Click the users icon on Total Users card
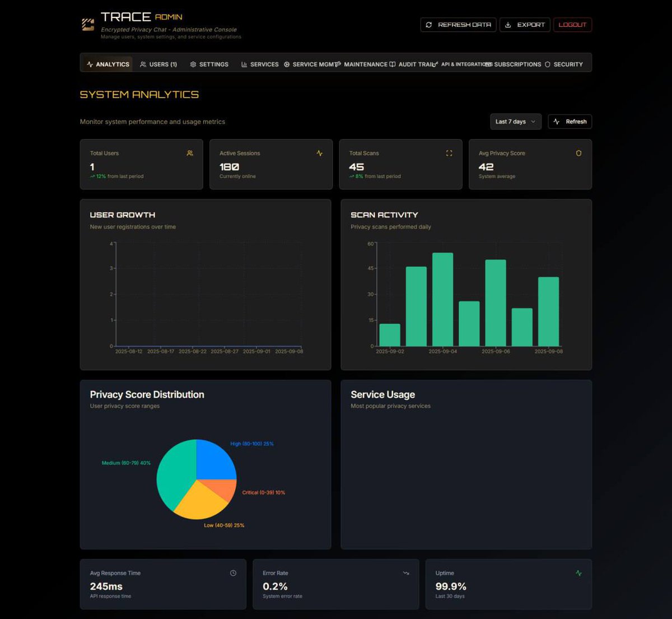This screenshot has width=672, height=619. (x=190, y=153)
